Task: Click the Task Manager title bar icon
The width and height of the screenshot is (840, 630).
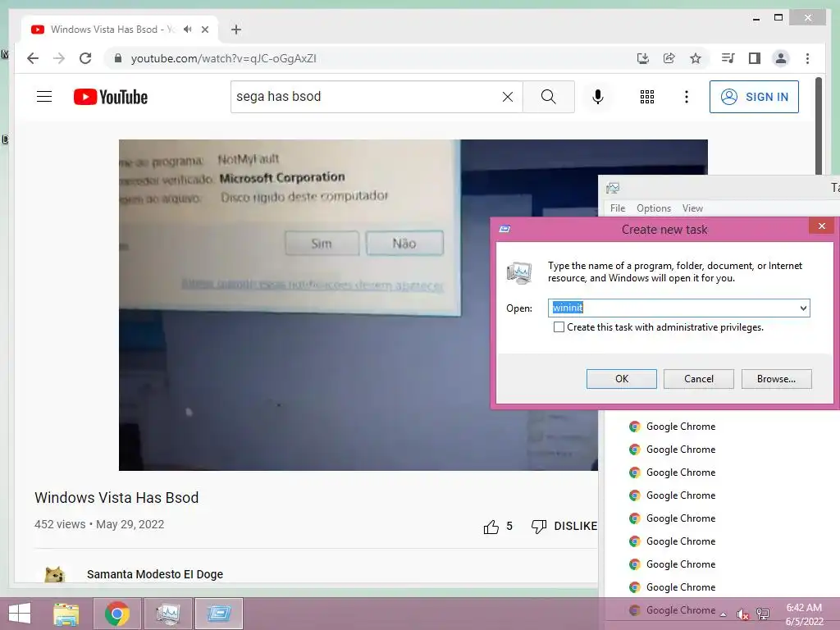Action: pyautogui.click(x=613, y=188)
